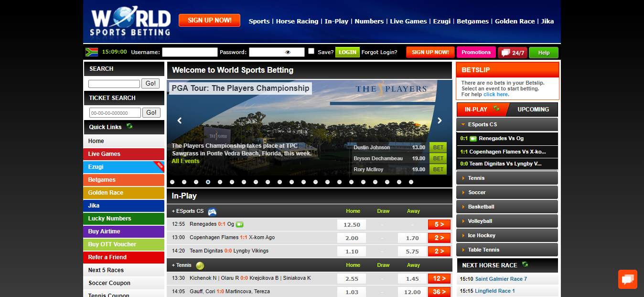Click the green Help button
Image resolution: width=644 pixels, height=297 pixels.
pyautogui.click(x=544, y=53)
